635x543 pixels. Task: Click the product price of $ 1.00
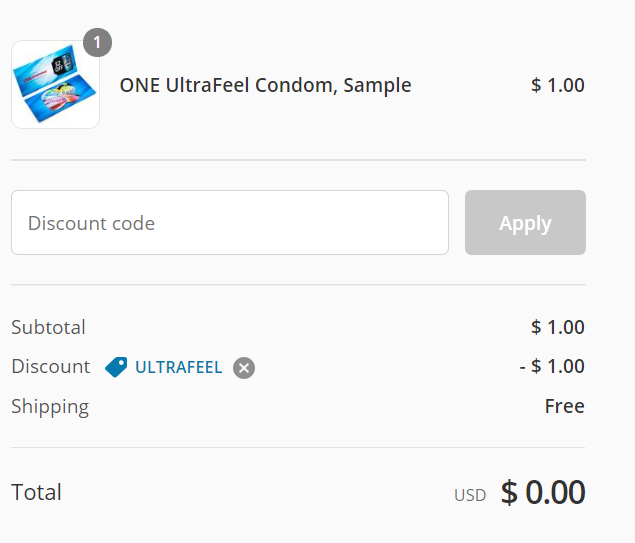[558, 86]
